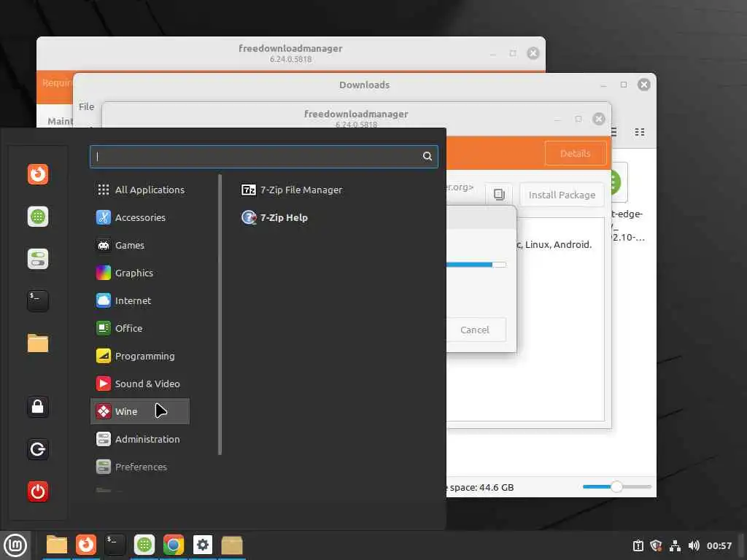This screenshot has height=560, width=747.
Task: Open Terminal from the menu favorites sidebar
Action: [x=38, y=301]
